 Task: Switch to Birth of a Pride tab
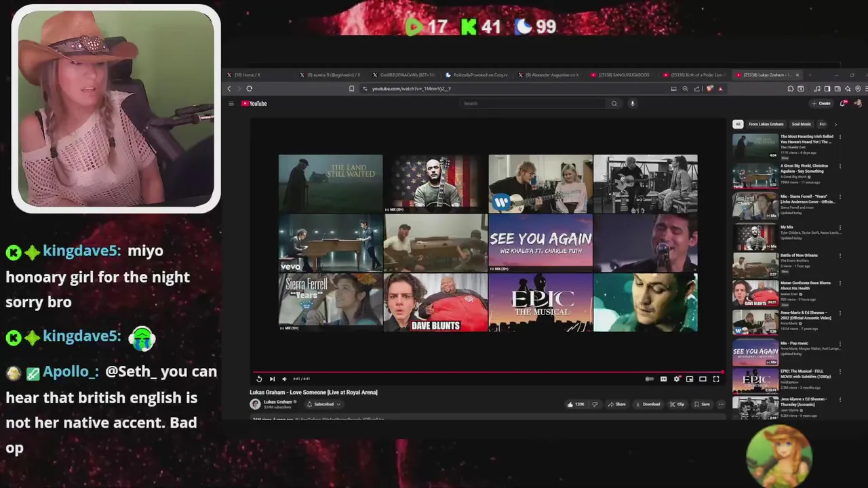click(694, 75)
